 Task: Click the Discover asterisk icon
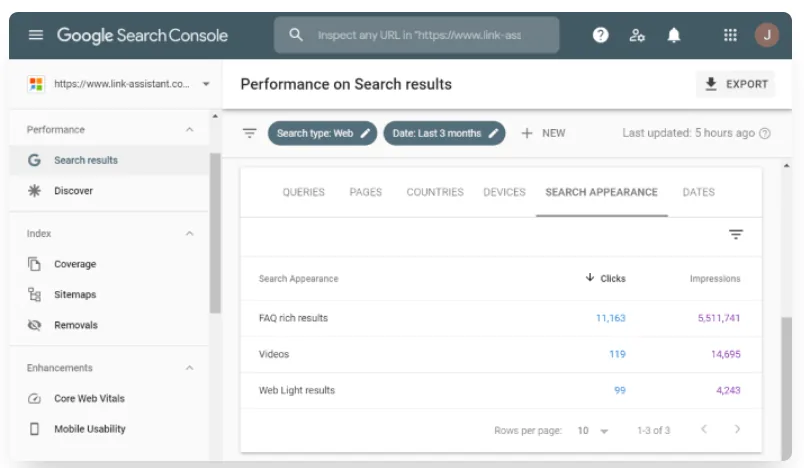click(x=34, y=191)
